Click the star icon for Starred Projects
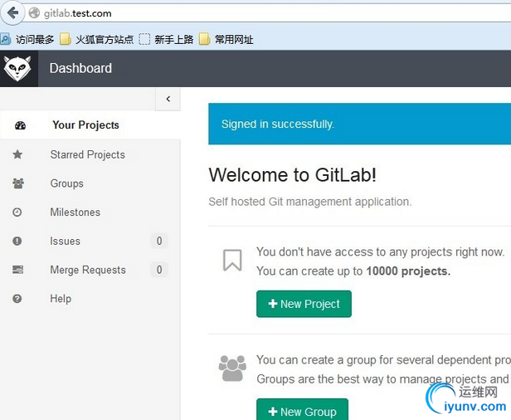The width and height of the screenshot is (511, 420). tap(17, 154)
